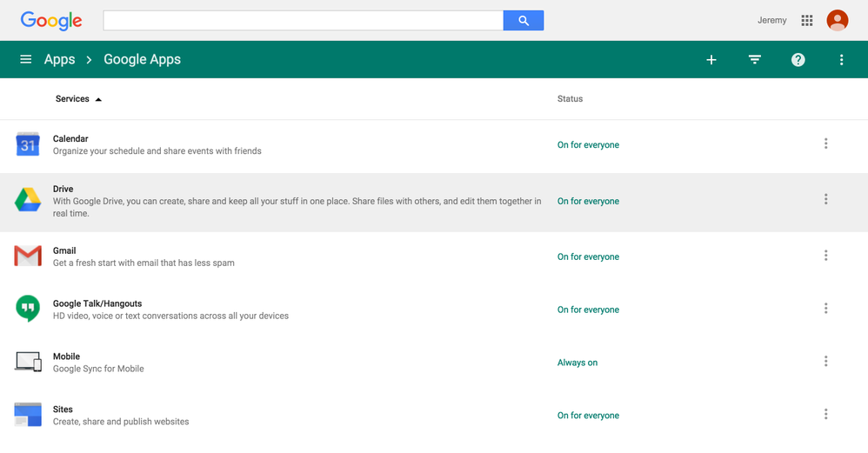Click 'Get a fresh start with email' description
Image resolution: width=868 pixels, height=453 pixels.
(144, 263)
